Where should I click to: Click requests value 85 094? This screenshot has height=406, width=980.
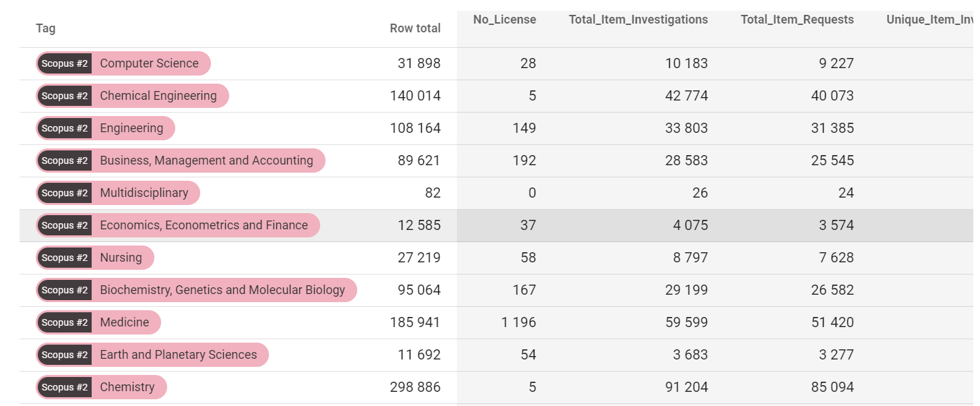[x=832, y=387]
